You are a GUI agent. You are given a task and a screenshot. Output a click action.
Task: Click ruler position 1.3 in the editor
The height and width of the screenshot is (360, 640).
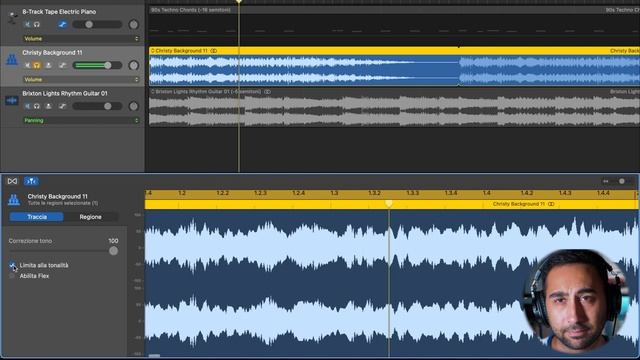click(x=334, y=193)
